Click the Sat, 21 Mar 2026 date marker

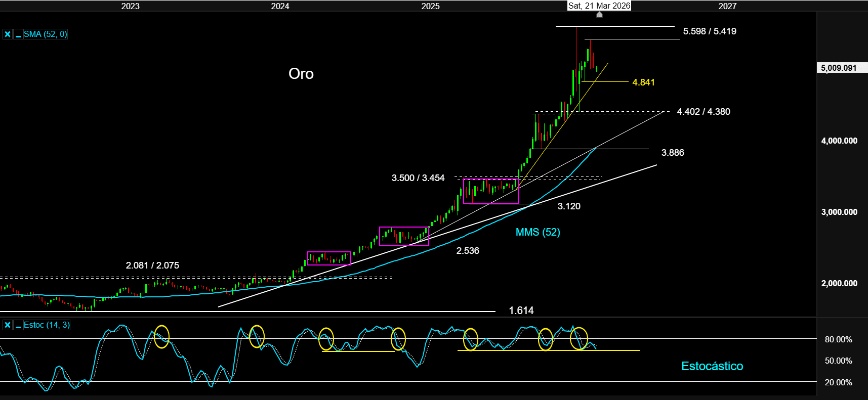[599, 6]
